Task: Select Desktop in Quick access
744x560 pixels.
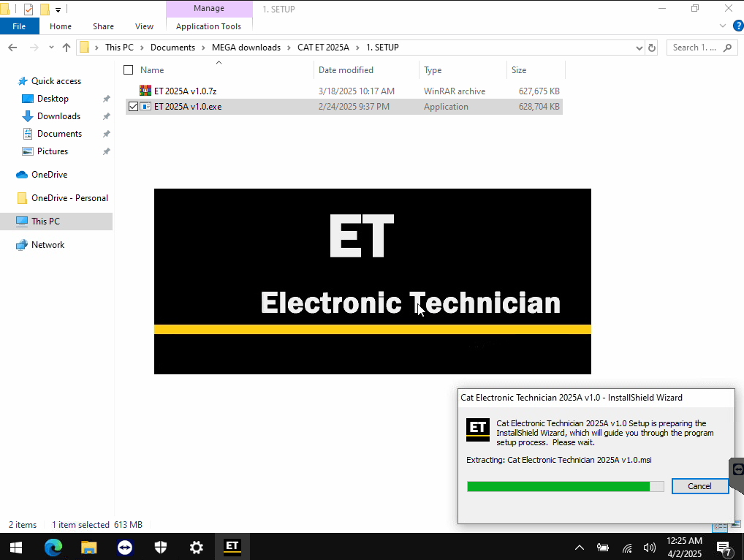Action: [x=53, y=99]
